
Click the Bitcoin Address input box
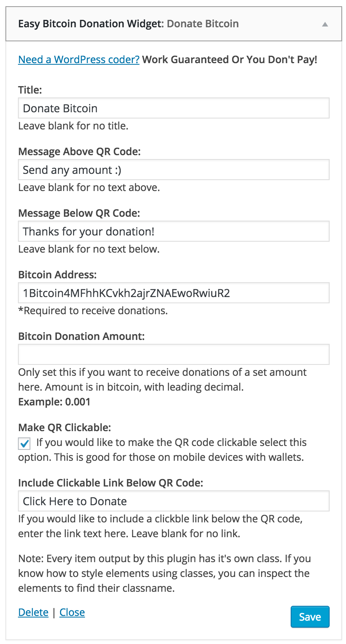(174, 293)
